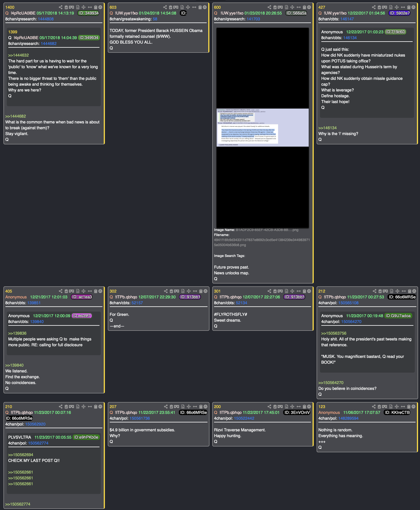
Task: Click the circled up-arrow icon on post 301
Action: tap(309, 291)
